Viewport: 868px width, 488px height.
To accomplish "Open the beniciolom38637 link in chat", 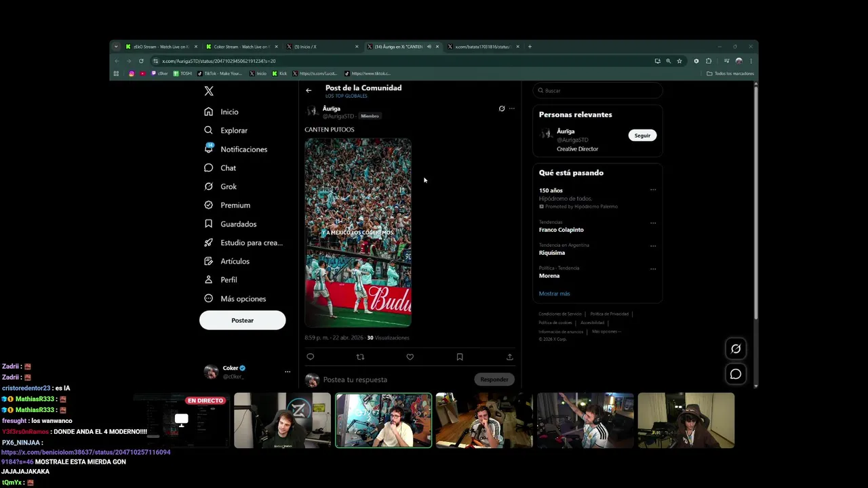I will pyautogui.click(x=85, y=457).
